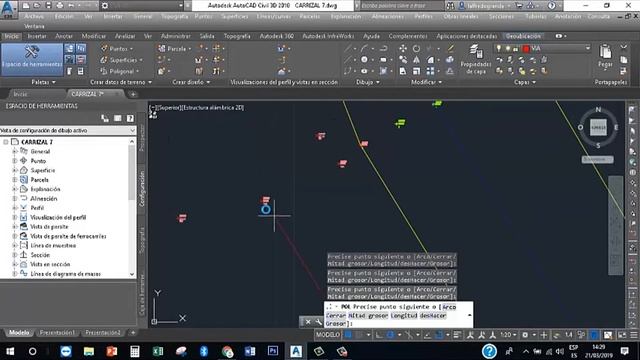Image resolution: width=640 pixels, height=360 pixels.
Task: Click the Punto tree icon
Action: [x=24, y=161]
